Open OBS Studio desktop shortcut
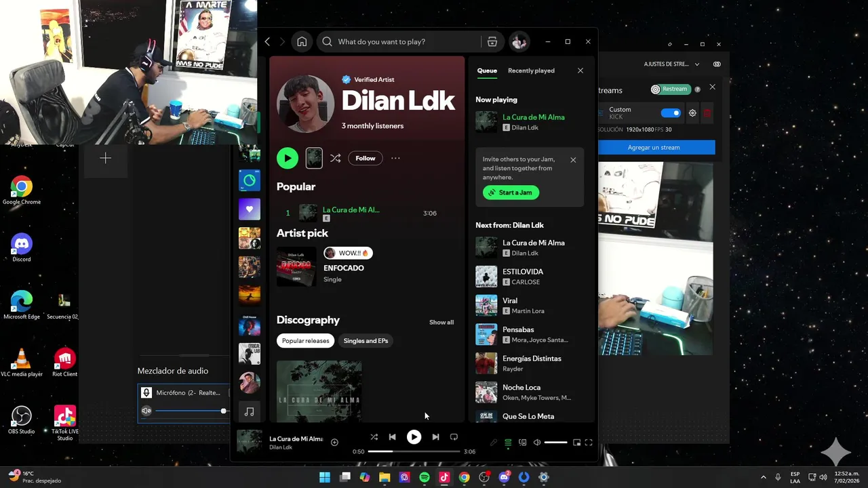Image resolution: width=868 pixels, height=488 pixels. (22, 420)
